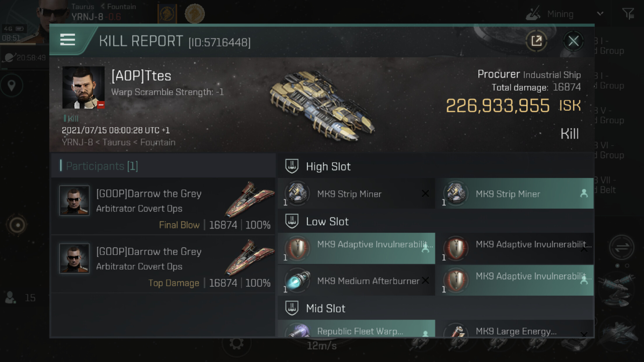Image resolution: width=644 pixels, height=362 pixels.
Task: Tap the local players count icon
Action: point(10,298)
